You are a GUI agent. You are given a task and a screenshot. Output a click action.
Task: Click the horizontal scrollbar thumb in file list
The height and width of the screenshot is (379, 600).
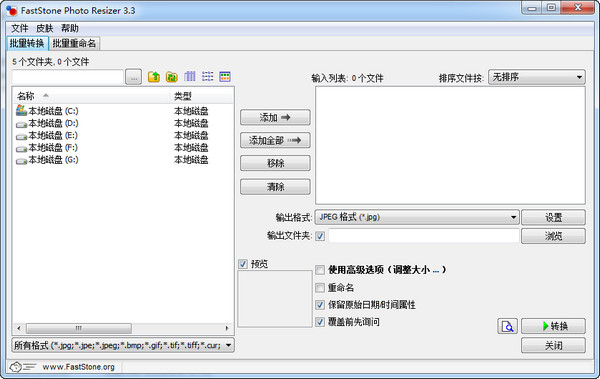tap(79, 328)
